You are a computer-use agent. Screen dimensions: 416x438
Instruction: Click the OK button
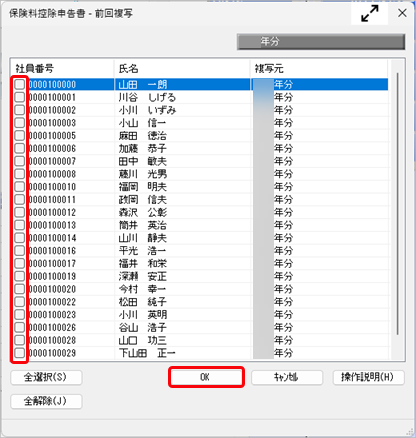[206, 377]
